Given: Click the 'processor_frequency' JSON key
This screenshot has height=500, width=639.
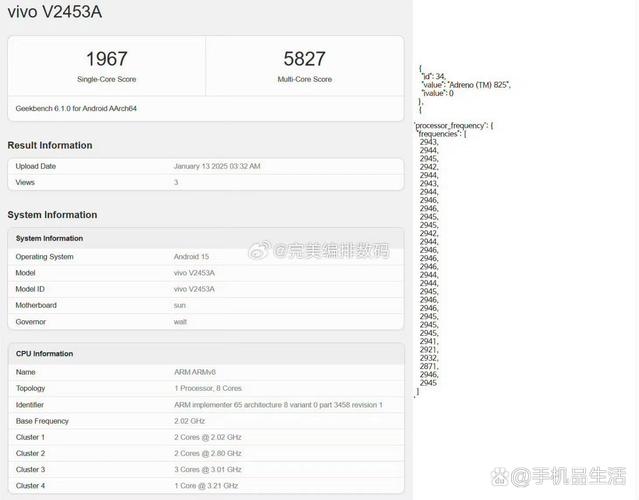Looking at the screenshot, I should click(x=450, y=126).
